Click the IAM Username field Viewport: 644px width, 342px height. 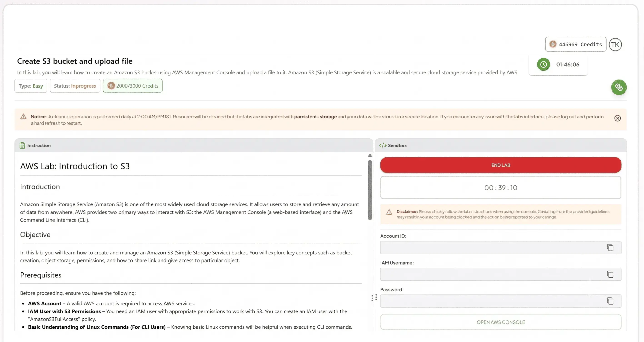(x=501, y=274)
